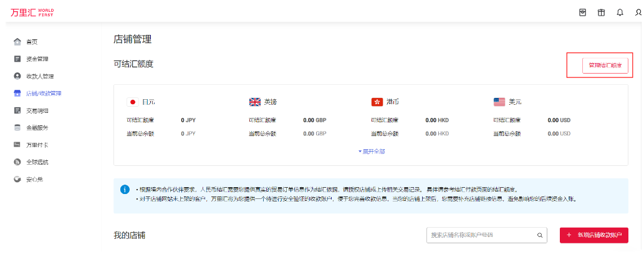644x257 pixels.
Task: Click the 管理结汇额度 button
Action: (605, 65)
